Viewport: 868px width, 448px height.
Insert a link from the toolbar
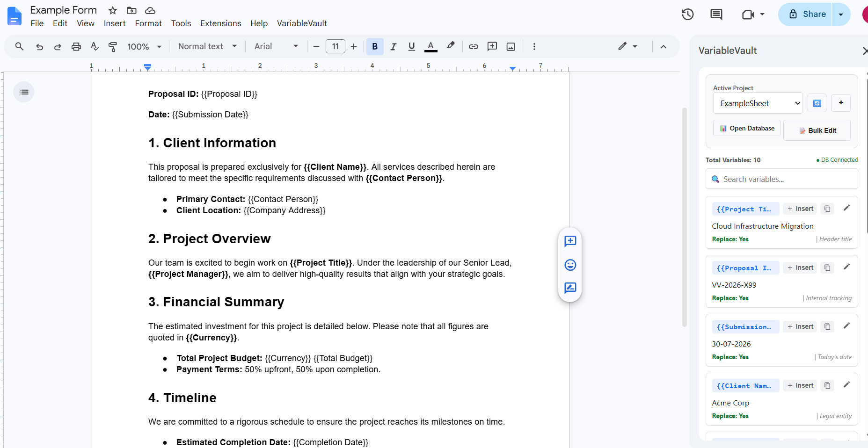474,46
